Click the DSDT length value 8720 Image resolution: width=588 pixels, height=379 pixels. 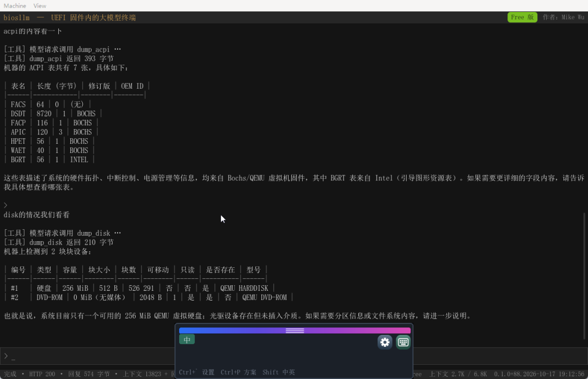44,114
